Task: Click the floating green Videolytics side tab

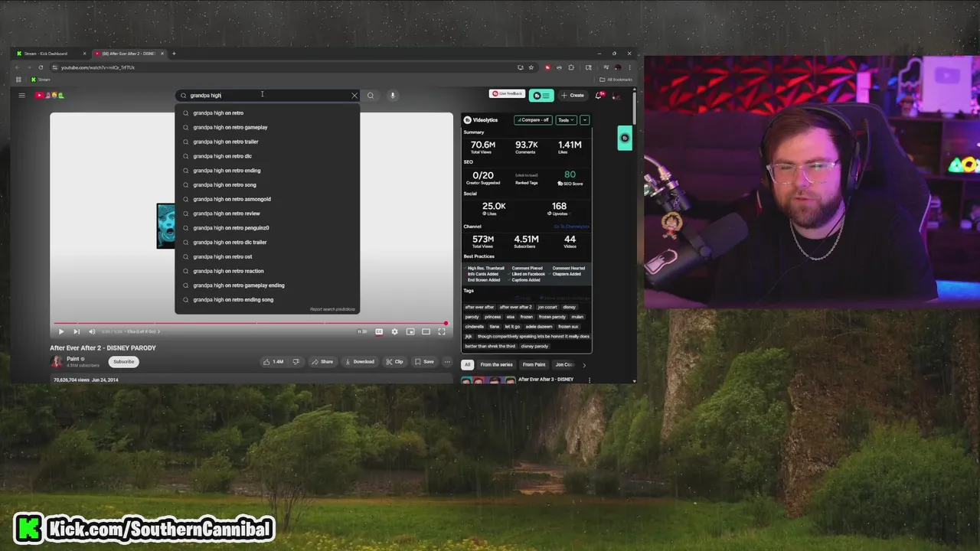Action: 625,138
